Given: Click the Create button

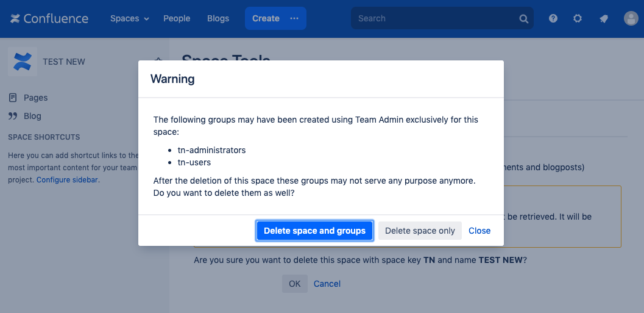Looking at the screenshot, I should (x=266, y=18).
